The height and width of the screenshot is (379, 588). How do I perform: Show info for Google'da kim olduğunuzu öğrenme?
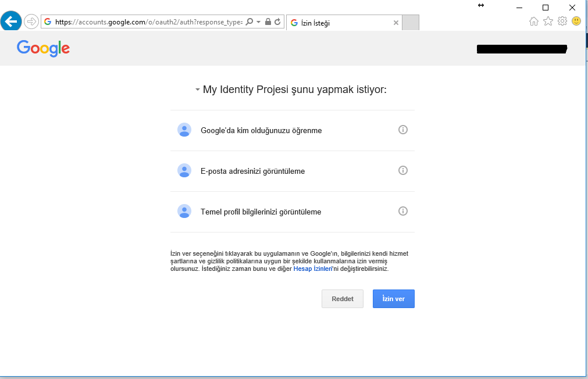[x=402, y=130]
